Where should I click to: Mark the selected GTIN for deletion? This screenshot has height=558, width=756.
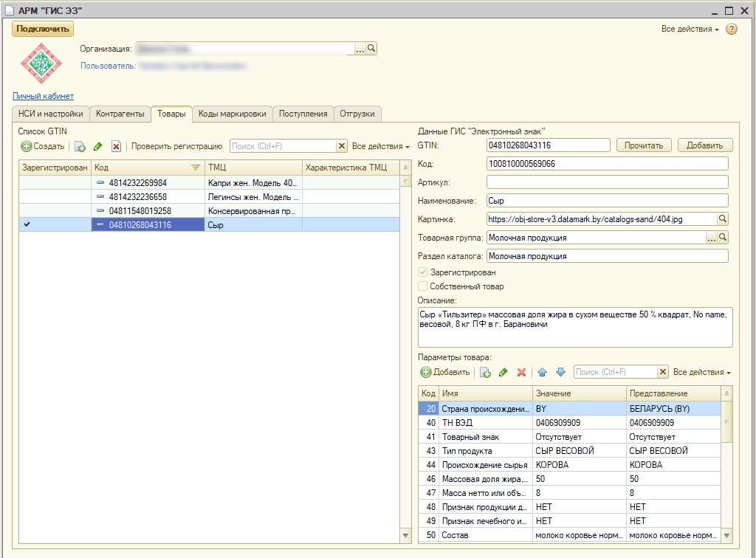click(116, 146)
